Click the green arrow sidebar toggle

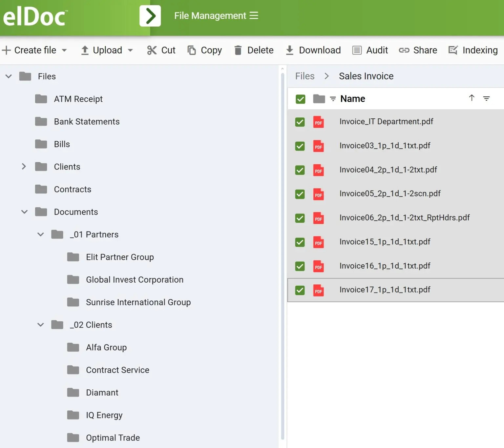[x=150, y=16]
